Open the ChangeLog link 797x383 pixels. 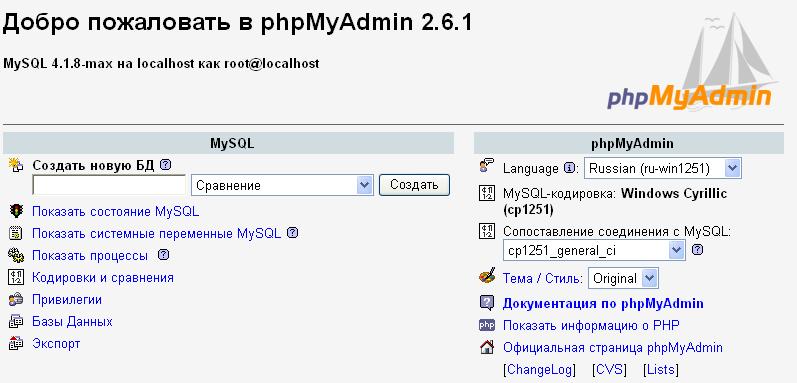coord(539,369)
